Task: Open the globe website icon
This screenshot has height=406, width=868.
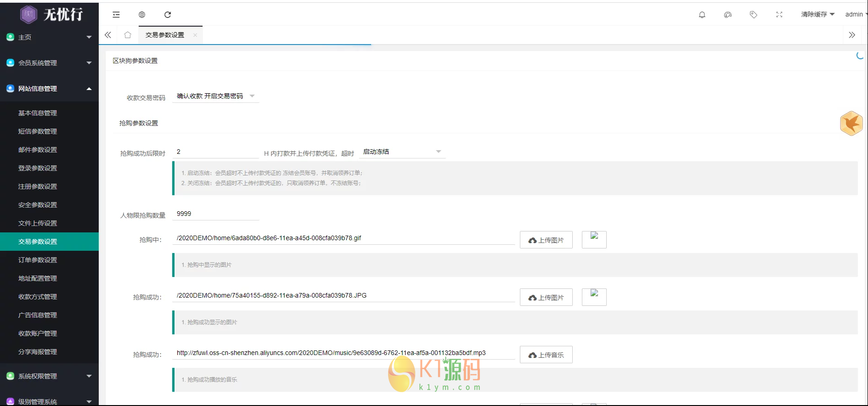Action: pos(142,15)
